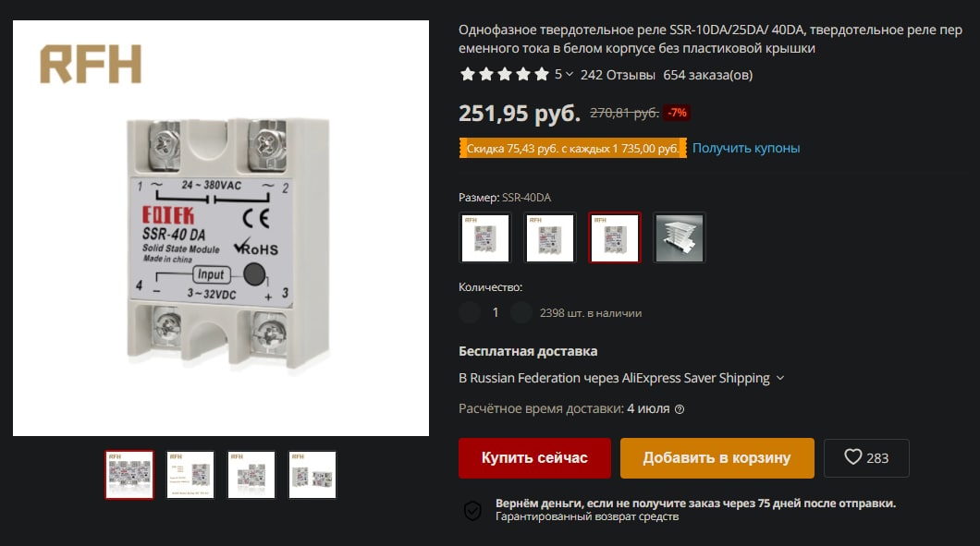This screenshot has height=546, width=980.
Task: Decrease quantity with the minus button
Action: pos(470,312)
